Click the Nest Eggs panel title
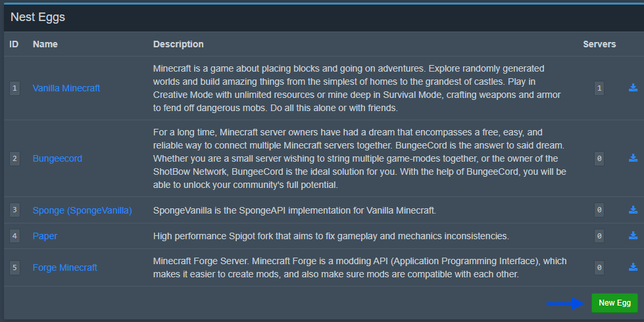The height and width of the screenshot is (322, 644). 37,17
